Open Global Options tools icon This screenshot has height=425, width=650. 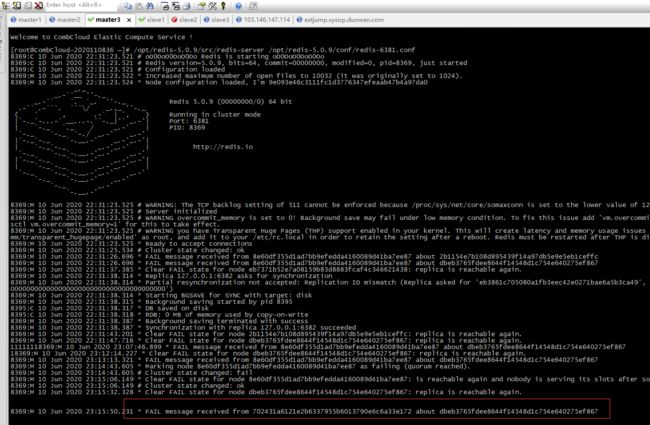(212, 6)
